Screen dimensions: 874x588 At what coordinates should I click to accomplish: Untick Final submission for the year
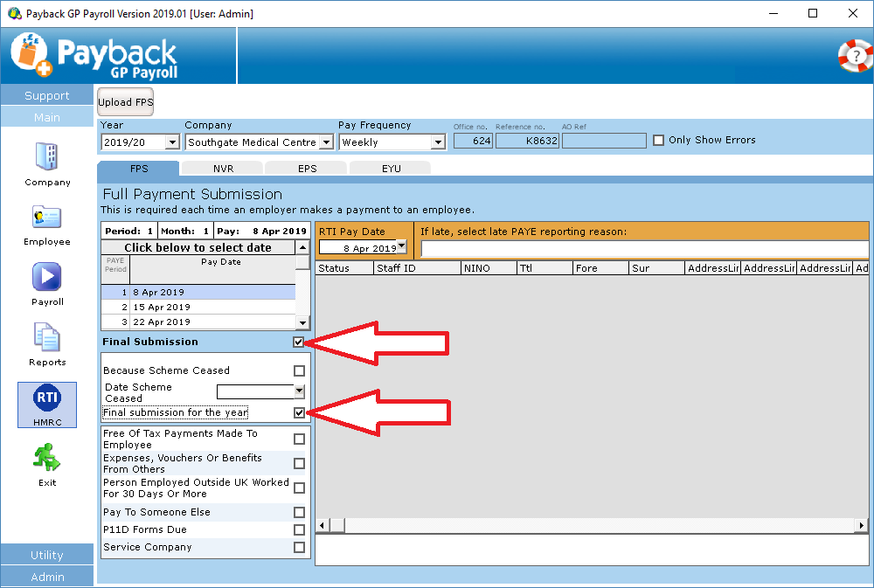tap(300, 411)
